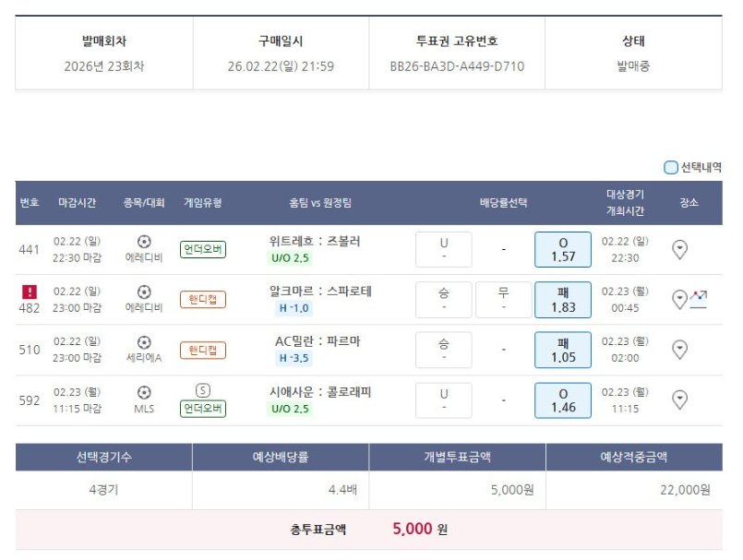Toggle the 선택내역 checkbox
743x560 pixels.
671,168
